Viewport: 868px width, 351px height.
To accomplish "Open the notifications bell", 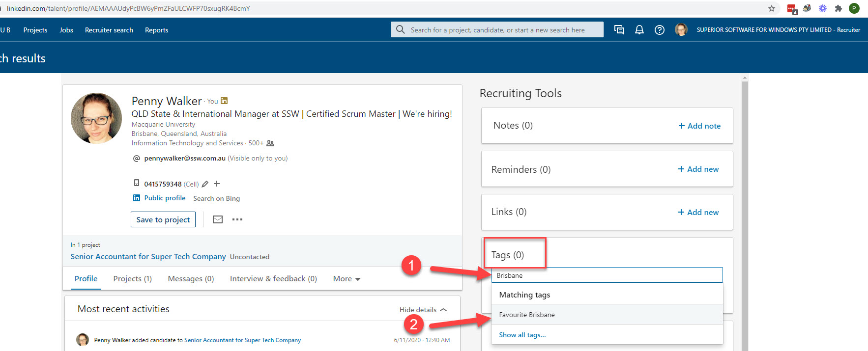I will (x=639, y=30).
